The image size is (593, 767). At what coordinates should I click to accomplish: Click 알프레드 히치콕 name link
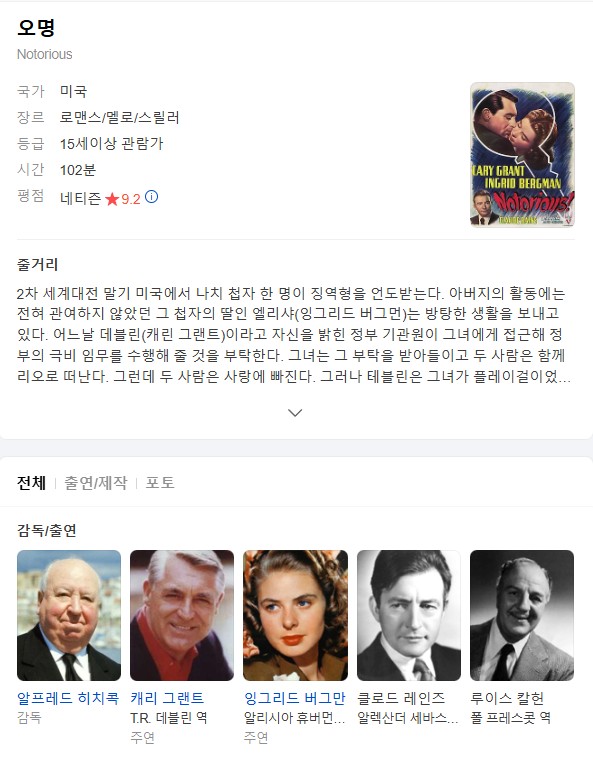point(68,698)
